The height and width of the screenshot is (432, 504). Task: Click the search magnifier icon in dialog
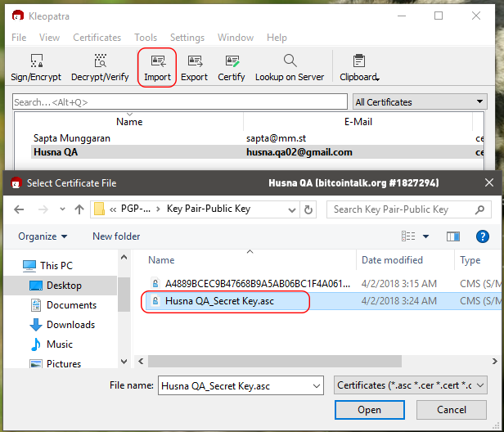click(479, 209)
